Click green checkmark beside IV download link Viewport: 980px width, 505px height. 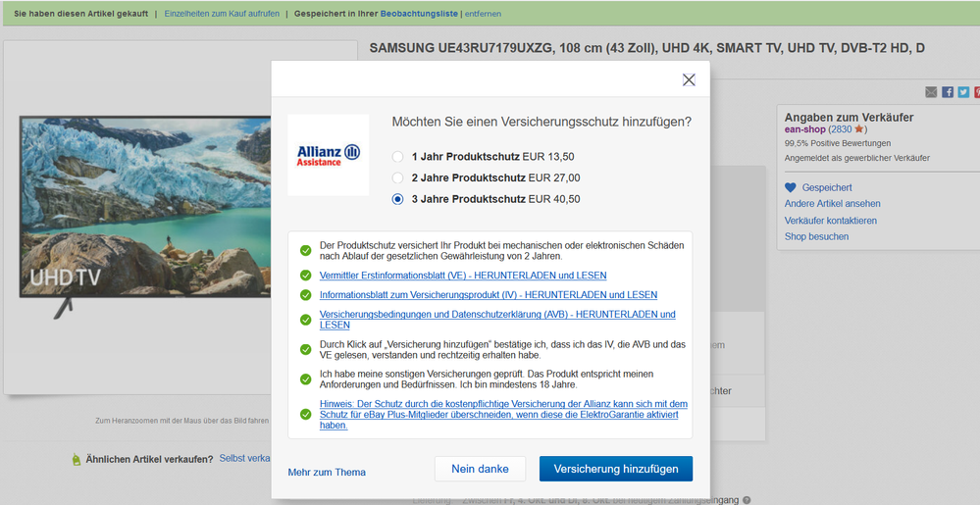pyautogui.click(x=306, y=295)
